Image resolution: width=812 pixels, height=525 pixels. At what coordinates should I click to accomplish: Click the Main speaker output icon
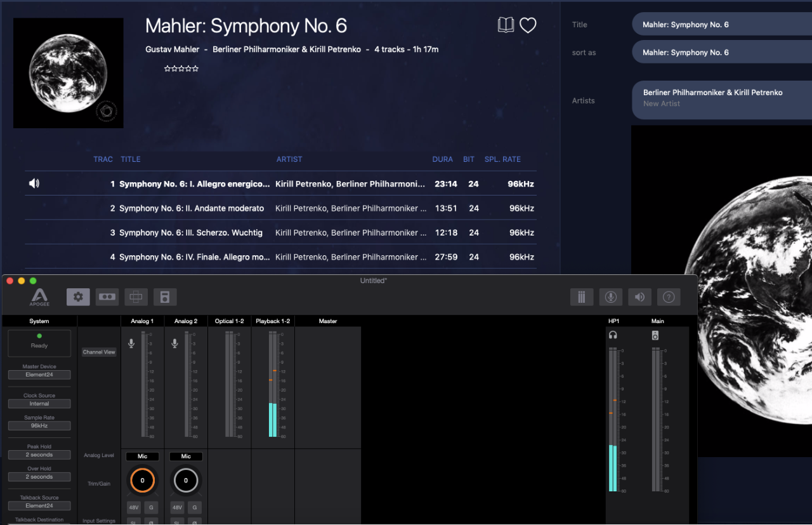[655, 335]
